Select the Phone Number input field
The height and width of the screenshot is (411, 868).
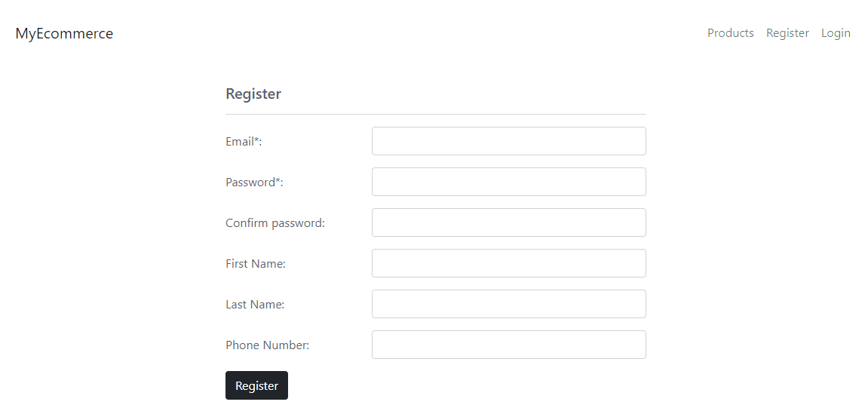click(x=509, y=345)
